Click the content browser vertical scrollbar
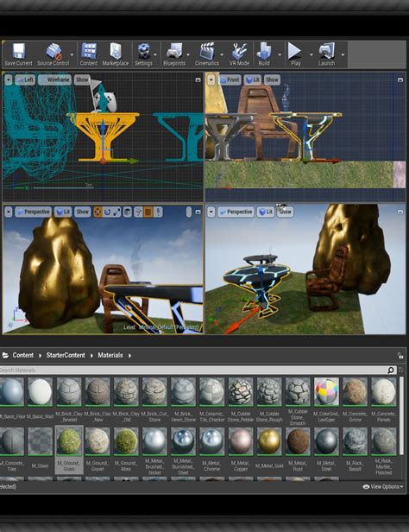Image resolution: width=409 pixels, height=532 pixels. [x=401, y=415]
